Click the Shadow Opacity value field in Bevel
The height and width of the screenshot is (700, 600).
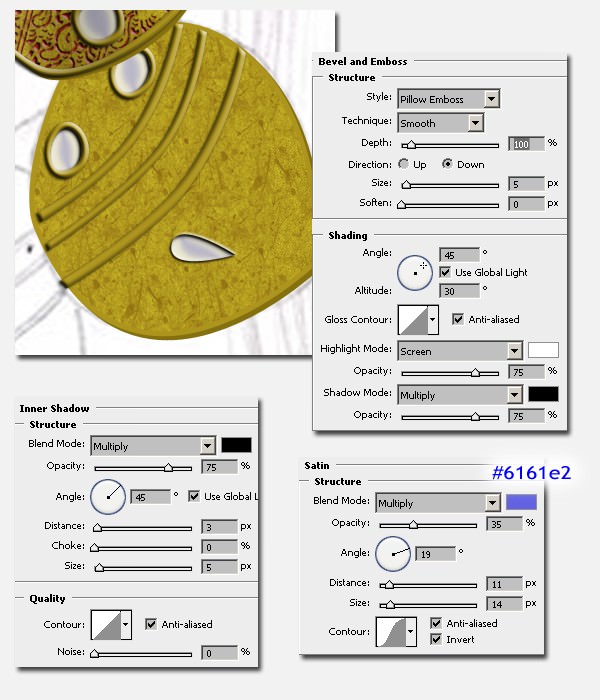point(526,416)
